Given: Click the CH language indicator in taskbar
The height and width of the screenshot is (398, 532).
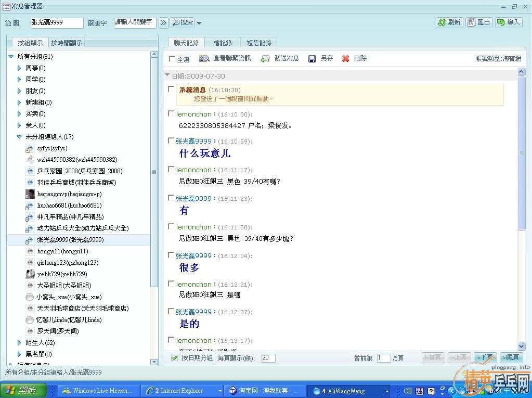Looking at the screenshot, I should point(408,391).
